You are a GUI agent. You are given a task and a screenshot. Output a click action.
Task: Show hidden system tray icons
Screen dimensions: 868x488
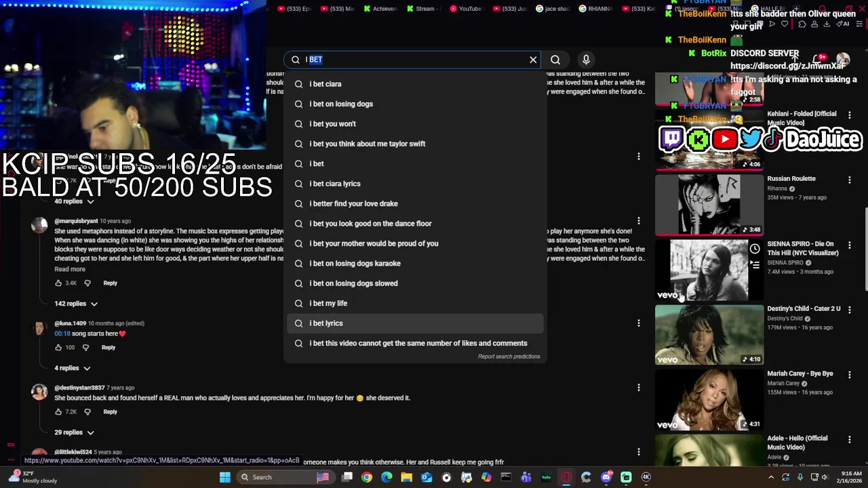tap(770, 477)
